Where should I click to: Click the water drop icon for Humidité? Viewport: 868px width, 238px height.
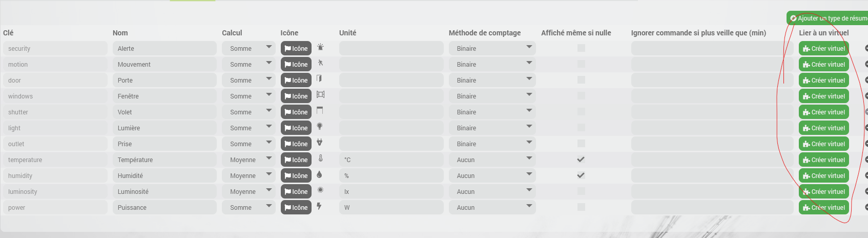pos(319,174)
